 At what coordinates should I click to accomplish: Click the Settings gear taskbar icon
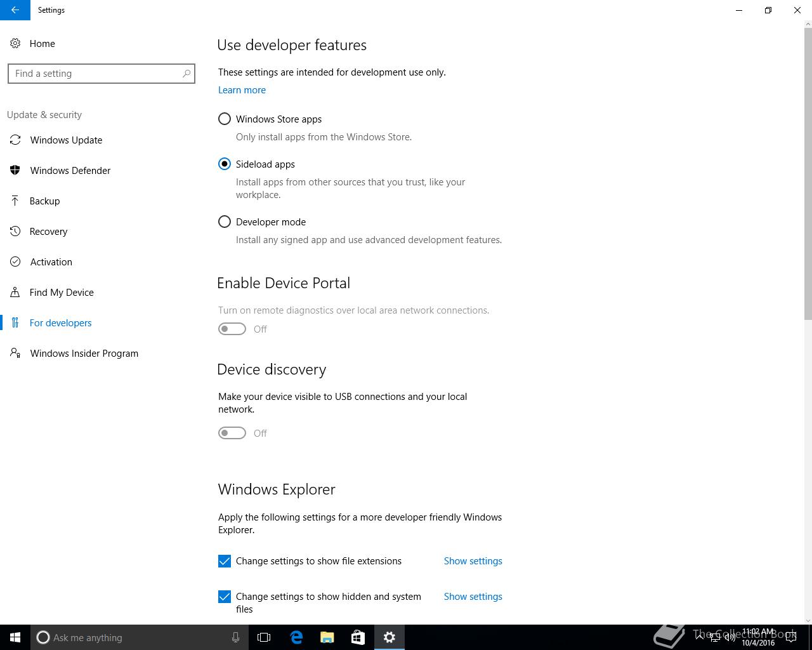(390, 637)
